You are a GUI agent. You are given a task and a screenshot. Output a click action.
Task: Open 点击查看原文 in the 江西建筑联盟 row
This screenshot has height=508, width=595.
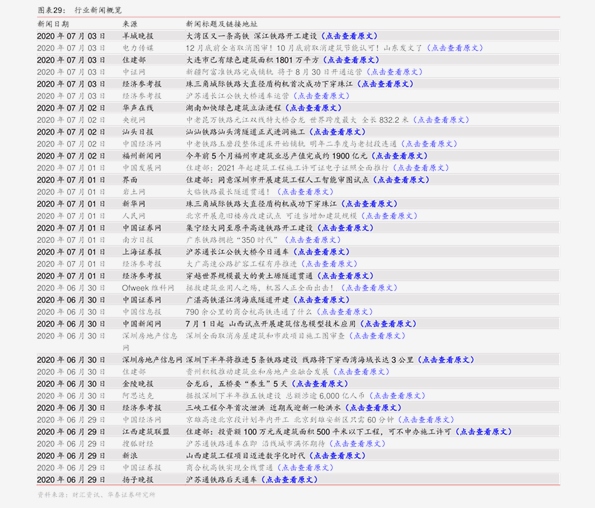(x=483, y=432)
